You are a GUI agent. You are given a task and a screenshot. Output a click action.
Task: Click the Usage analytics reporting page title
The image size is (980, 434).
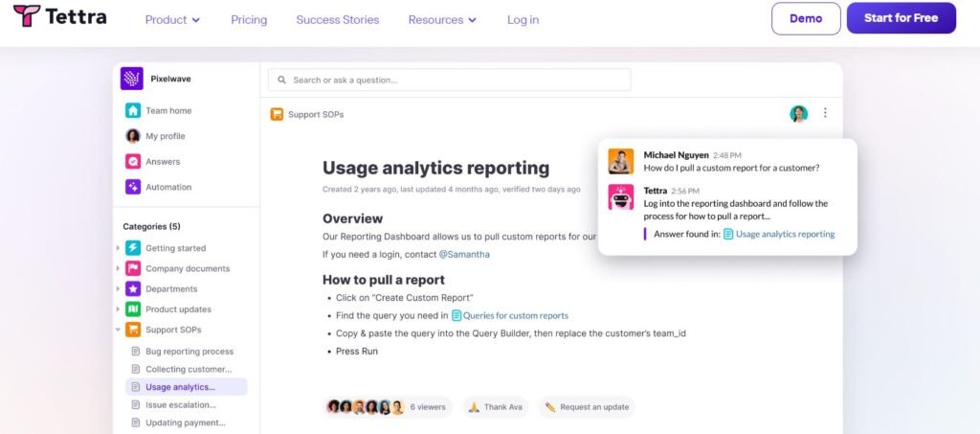[436, 168]
